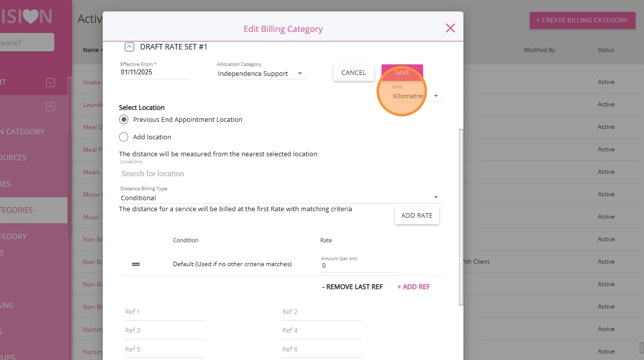The width and height of the screenshot is (644, 360).
Task: Click the Cancel button
Action: (x=353, y=73)
